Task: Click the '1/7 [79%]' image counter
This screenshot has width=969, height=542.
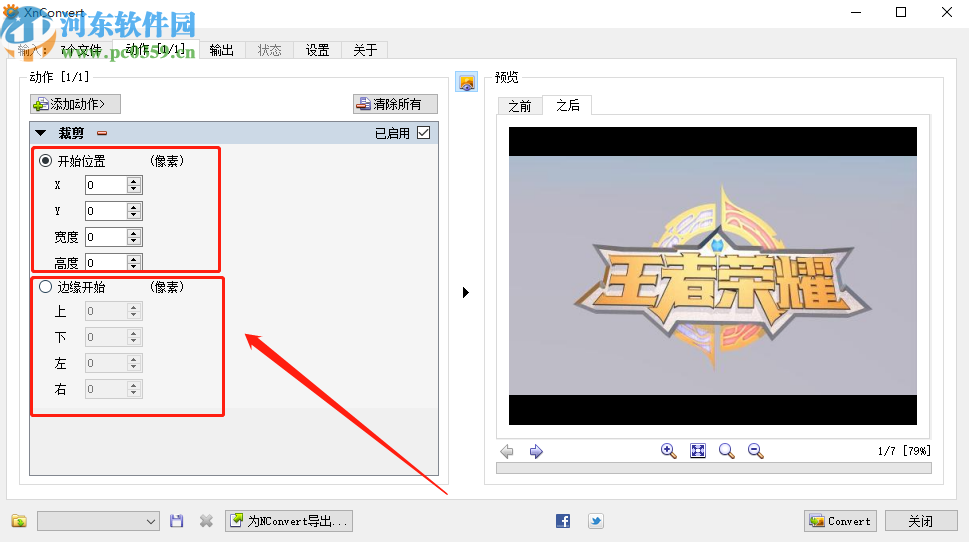Action: point(904,451)
